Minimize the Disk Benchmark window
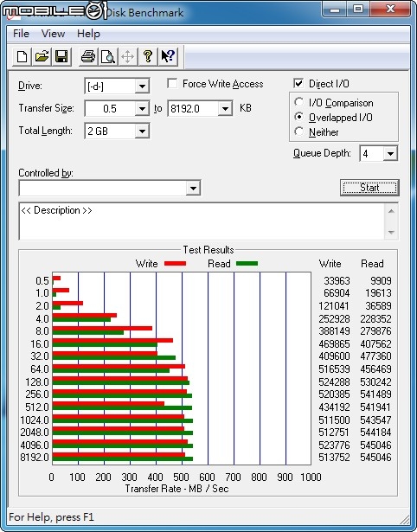The width and height of the screenshot is (417, 532). point(335,10)
